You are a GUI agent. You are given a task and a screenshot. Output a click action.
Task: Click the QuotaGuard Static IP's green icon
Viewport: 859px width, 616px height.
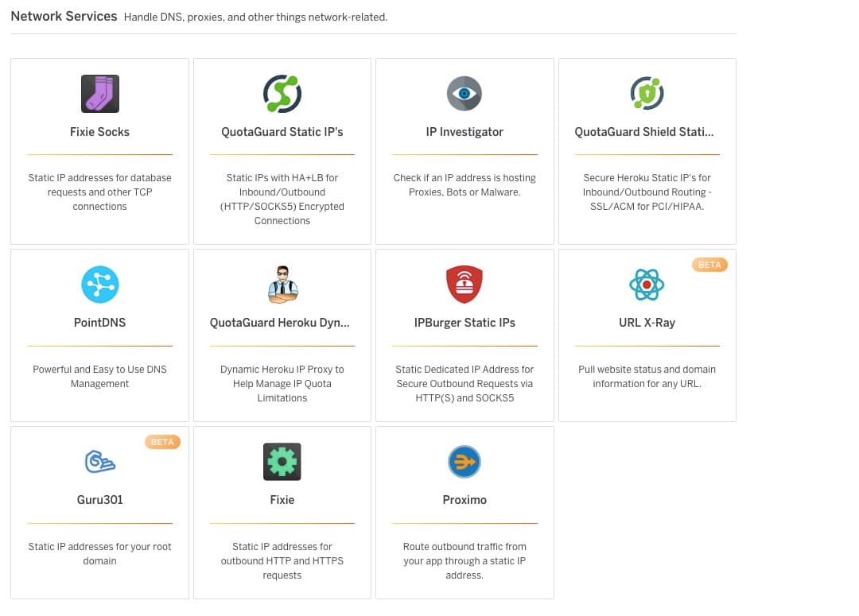point(282,94)
